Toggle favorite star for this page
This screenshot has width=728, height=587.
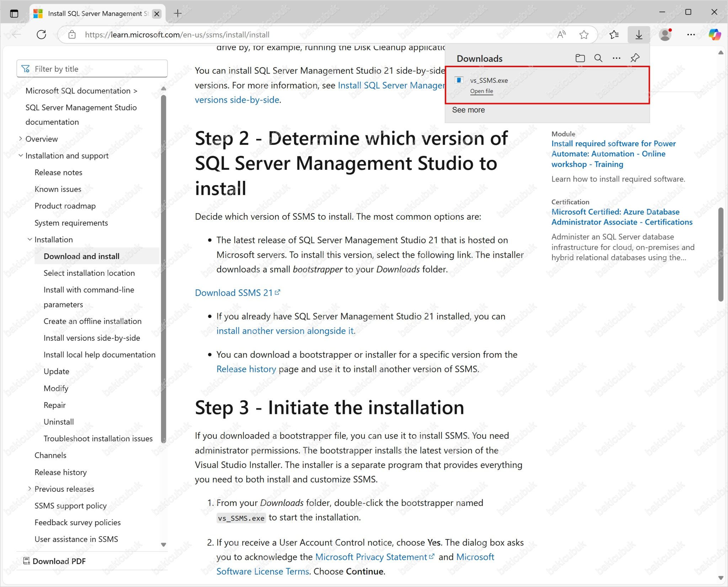pyautogui.click(x=583, y=34)
